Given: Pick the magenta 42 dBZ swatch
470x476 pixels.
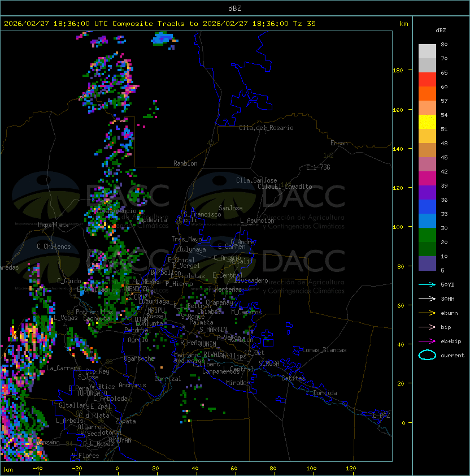Looking at the screenshot, I should point(427,179).
